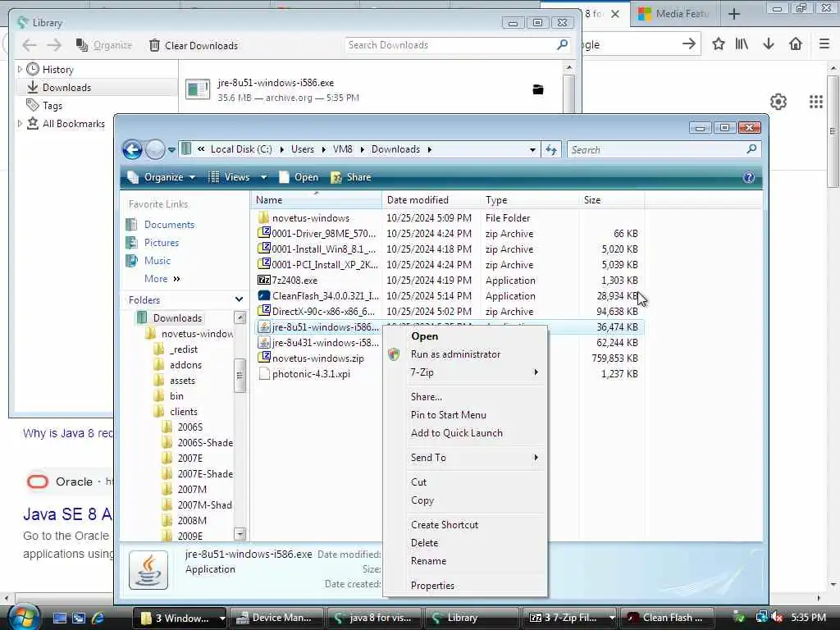The height and width of the screenshot is (630, 840).
Task: Select Downloads in the Library window sidebar
Action: coord(66,87)
